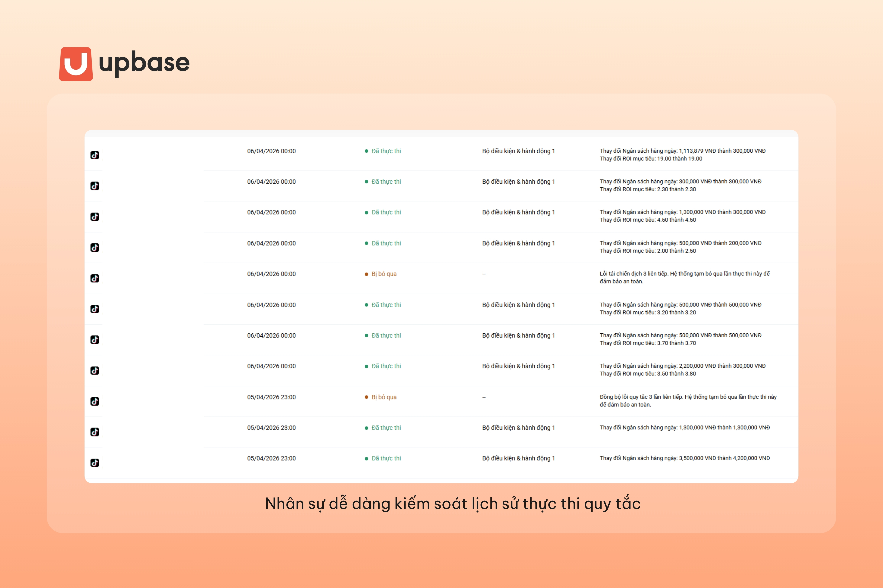
Task: Click TikTok icon in the ROI 4.50 row
Action: [95, 217]
